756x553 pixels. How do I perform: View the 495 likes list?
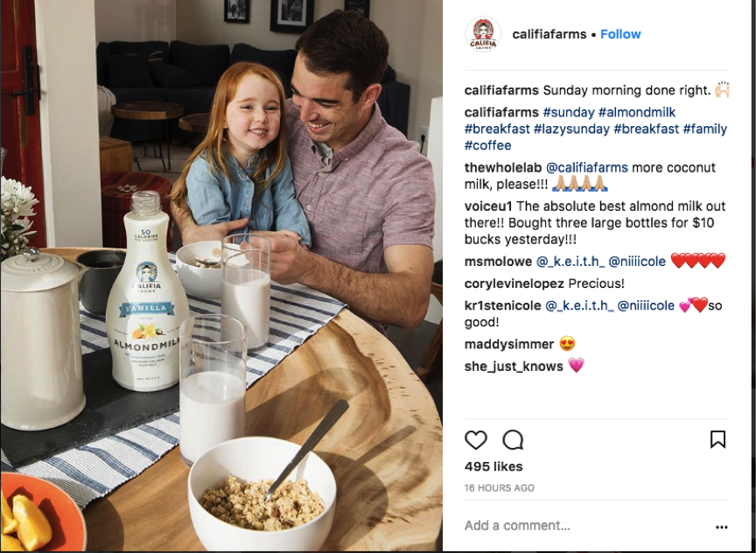[493, 466]
